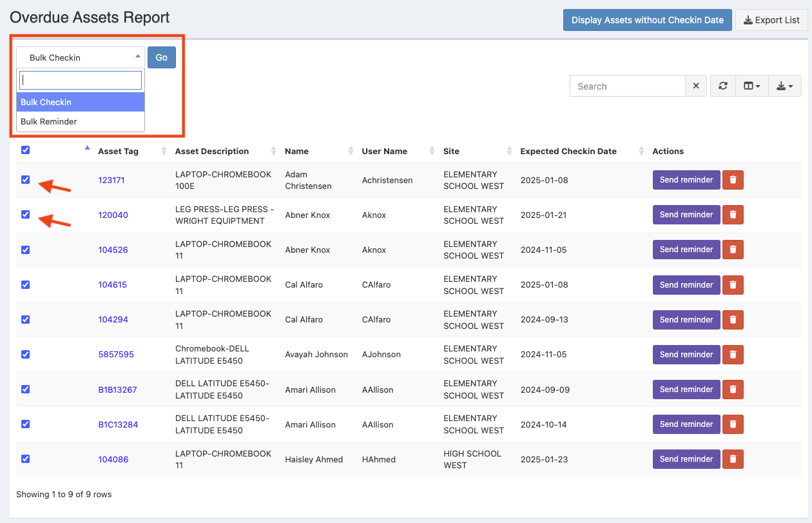Viewport: 812px width, 523px height.
Task: Remove asset B1B13267 using the trash icon
Action: click(x=733, y=390)
